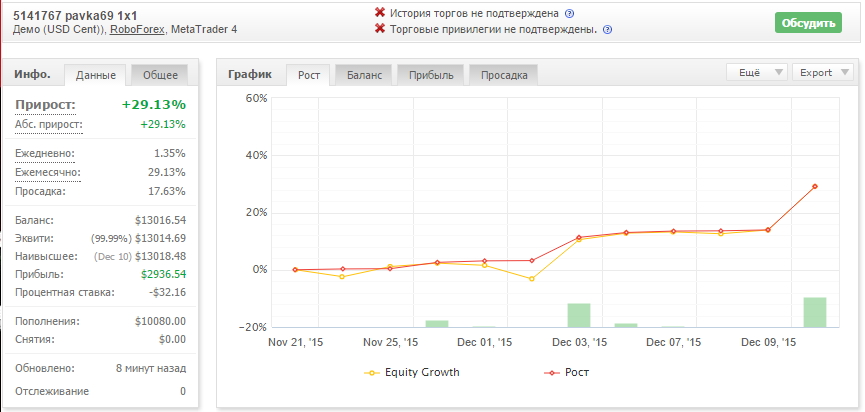Open the Ещё dropdown
Screen dimensions: 865x412
coord(756,72)
